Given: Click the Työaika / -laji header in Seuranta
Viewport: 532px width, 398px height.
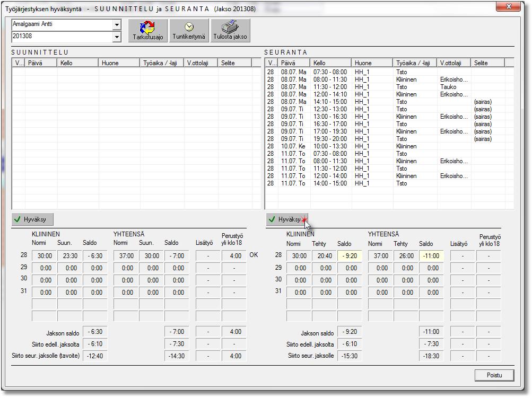Looking at the screenshot, I should [x=415, y=63].
